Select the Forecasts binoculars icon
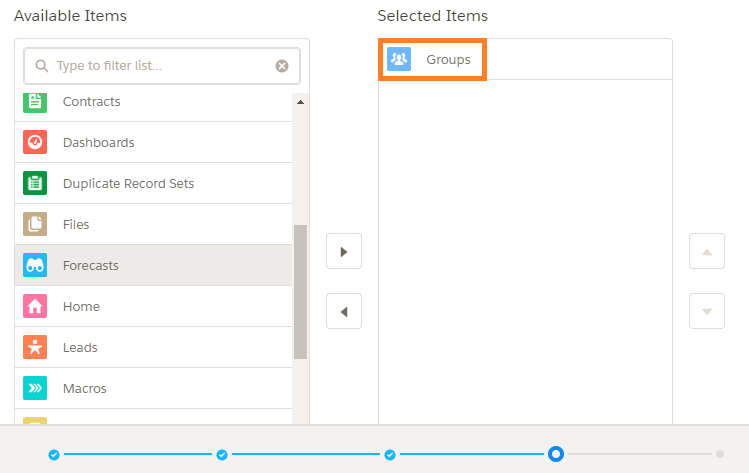The image size is (749, 473). (x=35, y=265)
